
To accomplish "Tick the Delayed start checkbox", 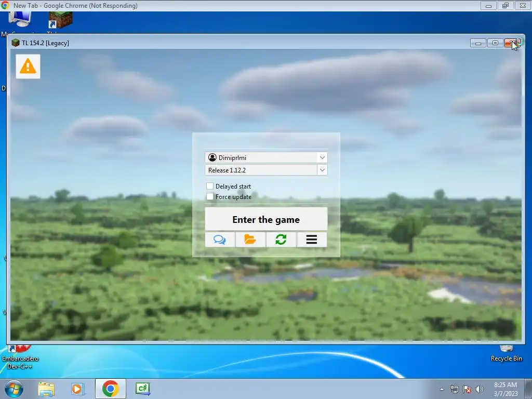I will pyautogui.click(x=210, y=186).
